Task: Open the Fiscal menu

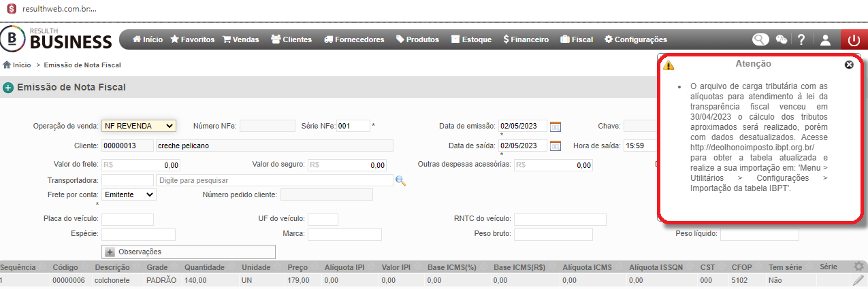Action: coord(576,39)
